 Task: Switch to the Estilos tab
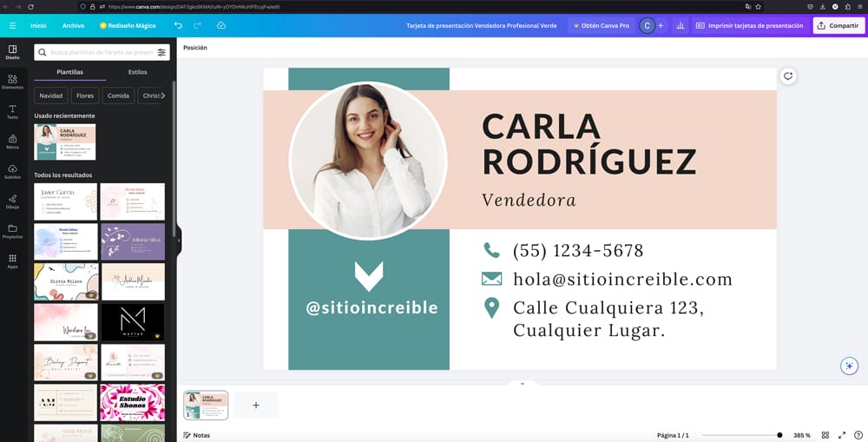pyautogui.click(x=137, y=72)
